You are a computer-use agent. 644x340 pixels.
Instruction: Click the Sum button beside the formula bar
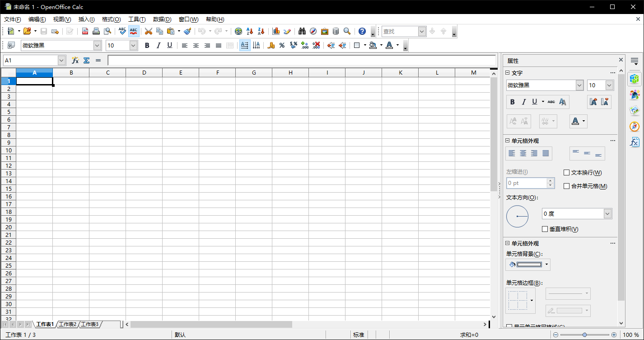pos(86,60)
